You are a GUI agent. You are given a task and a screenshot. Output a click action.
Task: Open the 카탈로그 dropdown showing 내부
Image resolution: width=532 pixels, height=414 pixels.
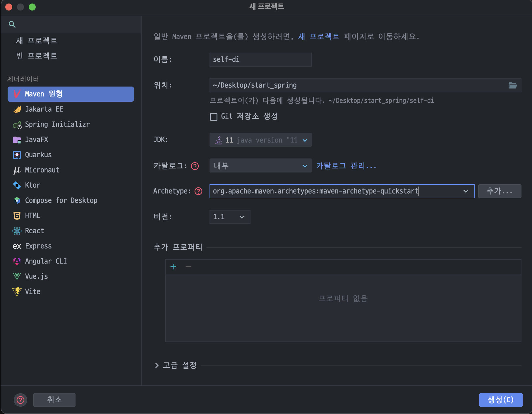pyautogui.click(x=260, y=166)
